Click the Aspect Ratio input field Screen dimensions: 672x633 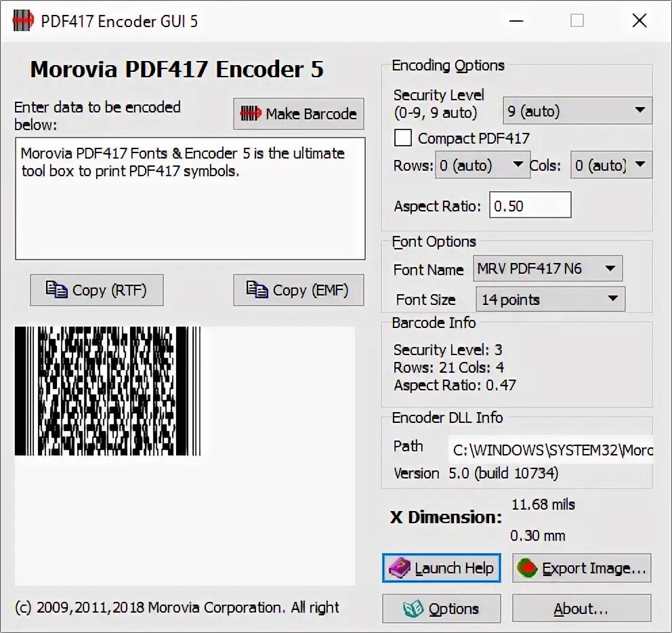click(530, 205)
